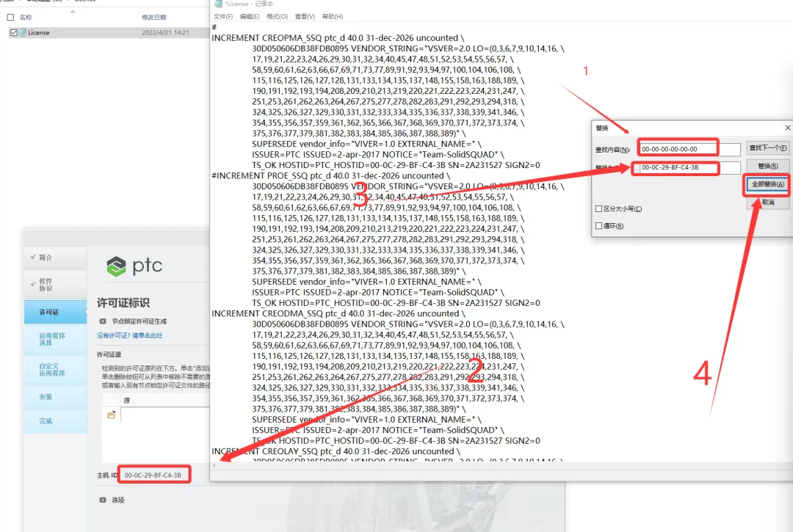
Task: Click the 替换为 input field with 00-0C-29-BF-C4-3B
Action: [689, 167]
